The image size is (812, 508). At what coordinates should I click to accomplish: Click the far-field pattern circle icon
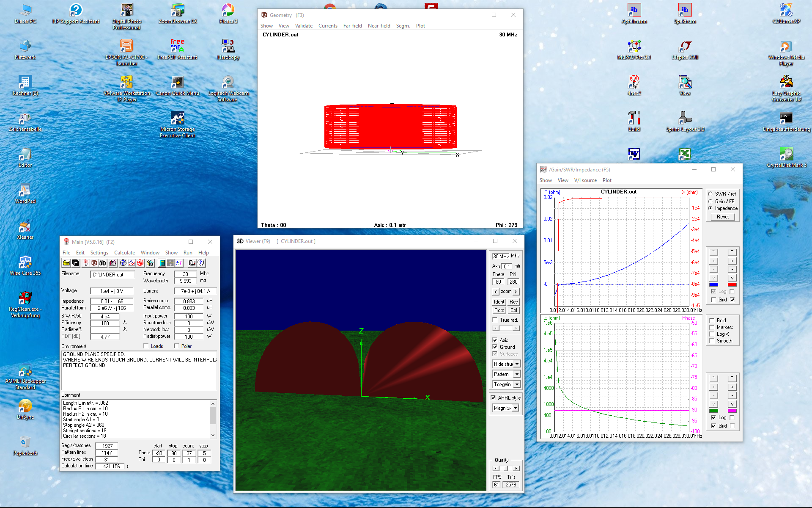[123, 263]
